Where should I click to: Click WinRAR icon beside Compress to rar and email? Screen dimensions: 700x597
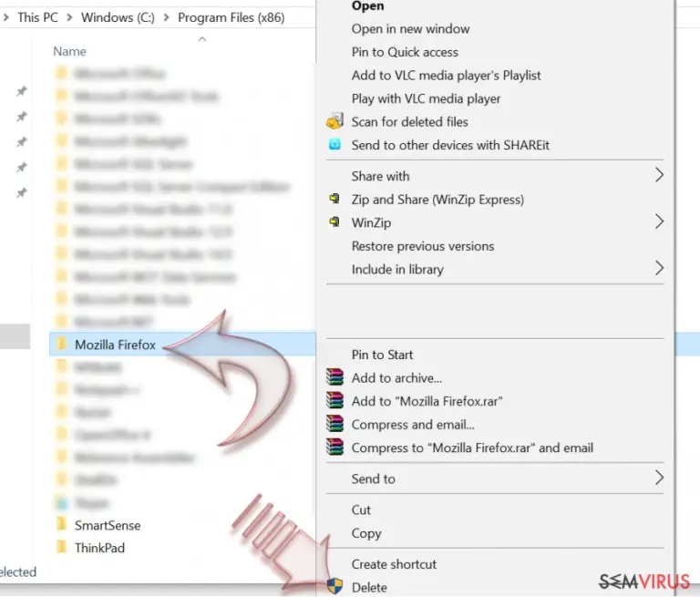click(x=335, y=447)
